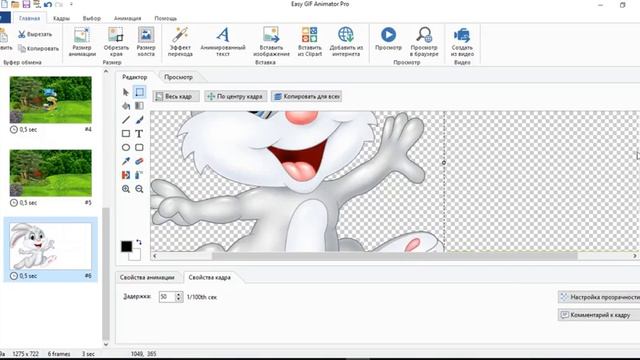Open the Помощь ribbon tab
640x360 pixels.
(165, 18)
